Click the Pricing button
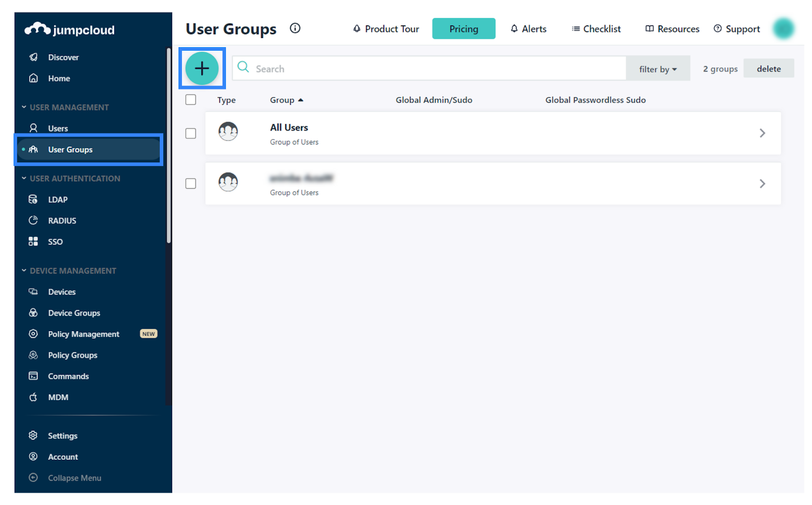 click(x=463, y=28)
